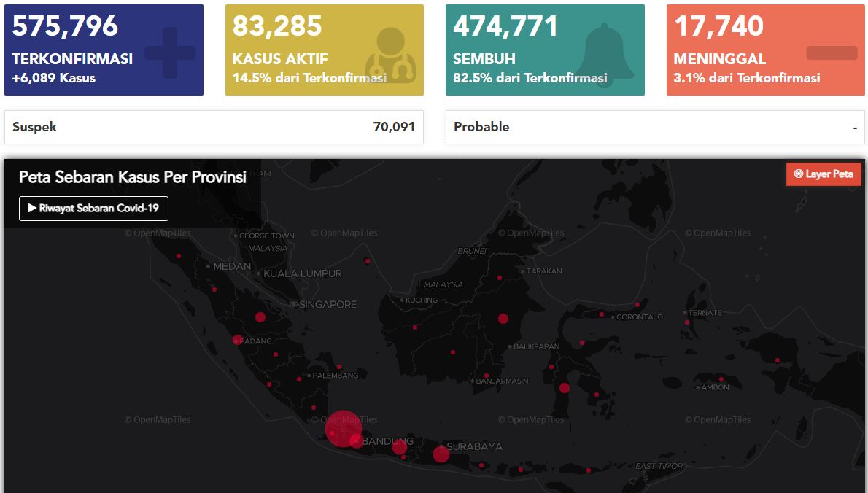This screenshot has width=868, height=493.
Task: Click the East Timor map label
Action: [x=659, y=466]
